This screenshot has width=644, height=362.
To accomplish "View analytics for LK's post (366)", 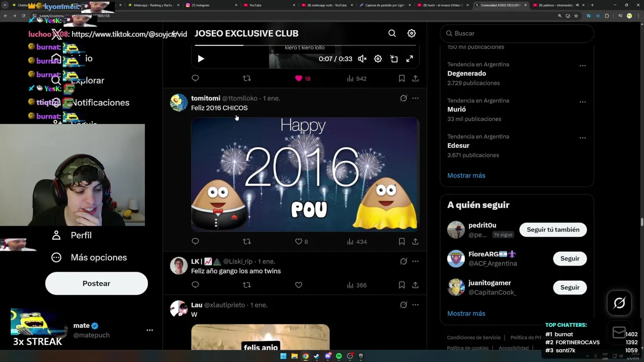I will [x=356, y=285].
